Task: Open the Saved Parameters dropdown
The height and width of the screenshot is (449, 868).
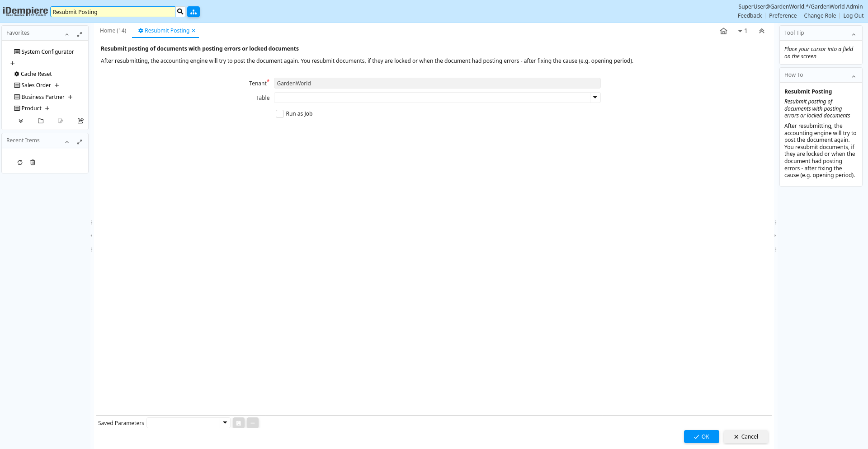Action: 225,423
